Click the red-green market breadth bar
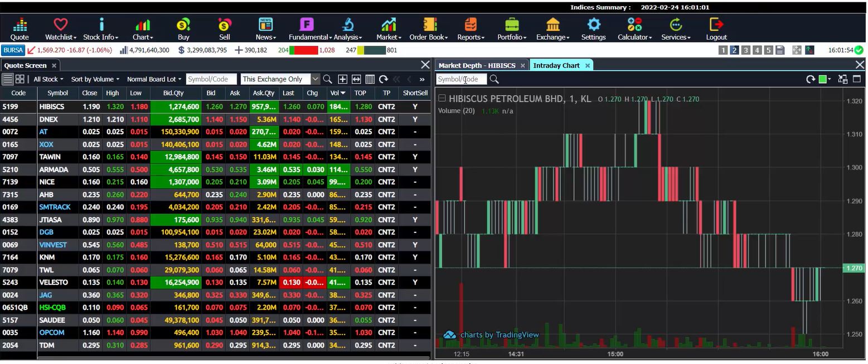The width and height of the screenshot is (868, 364). coord(304,50)
